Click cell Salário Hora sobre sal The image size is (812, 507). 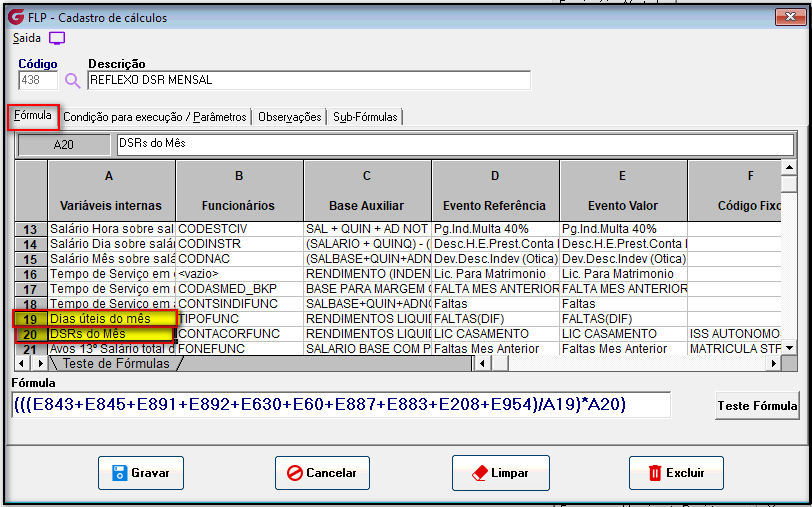[111, 229]
